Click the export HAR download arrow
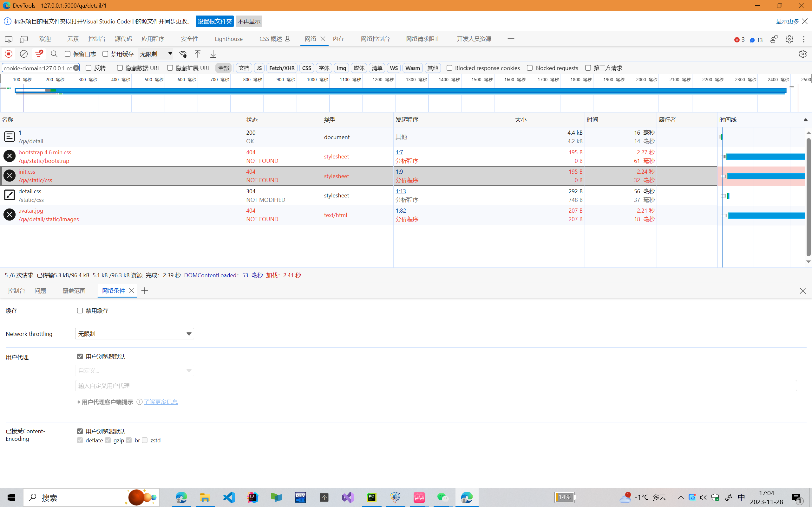 pyautogui.click(x=213, y=54)
